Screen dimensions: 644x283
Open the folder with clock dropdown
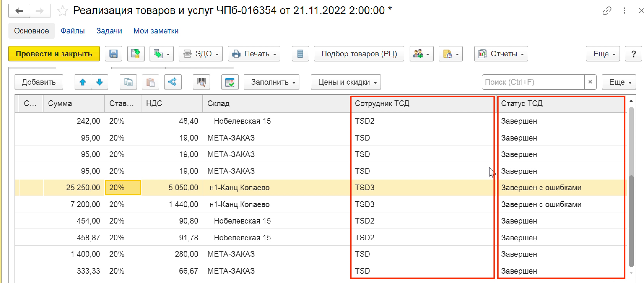point(450,54)
